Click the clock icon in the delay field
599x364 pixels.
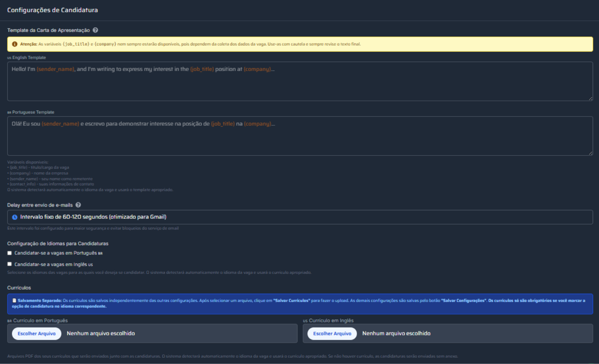[15, 217]
